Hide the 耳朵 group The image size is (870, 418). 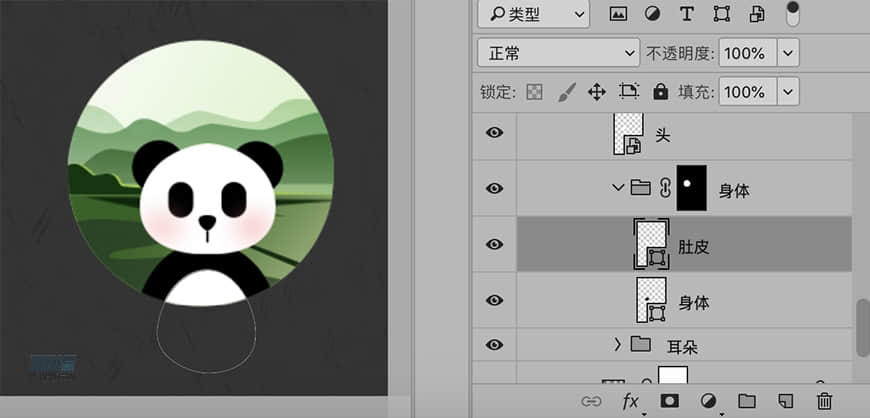coord(494,345)
